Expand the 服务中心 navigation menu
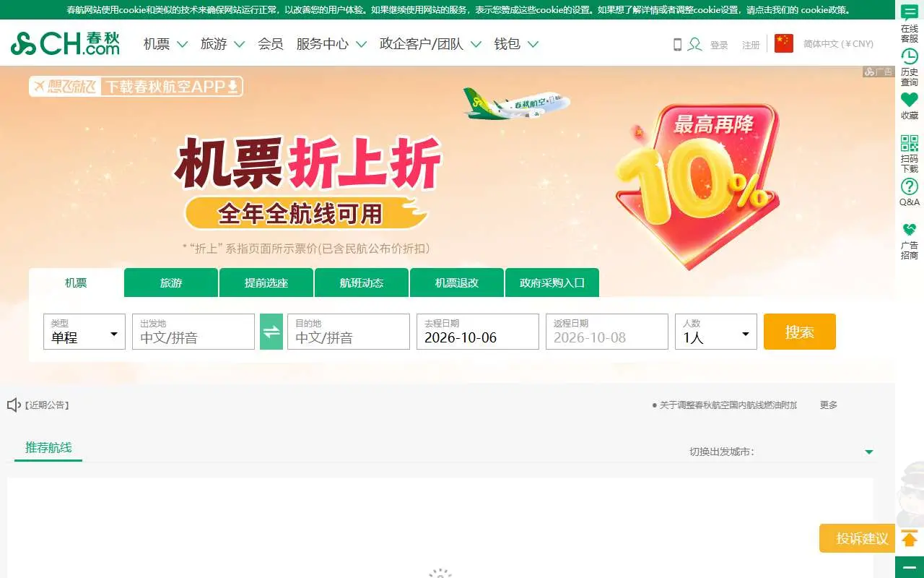924x578 pixels. click(331, 44)
